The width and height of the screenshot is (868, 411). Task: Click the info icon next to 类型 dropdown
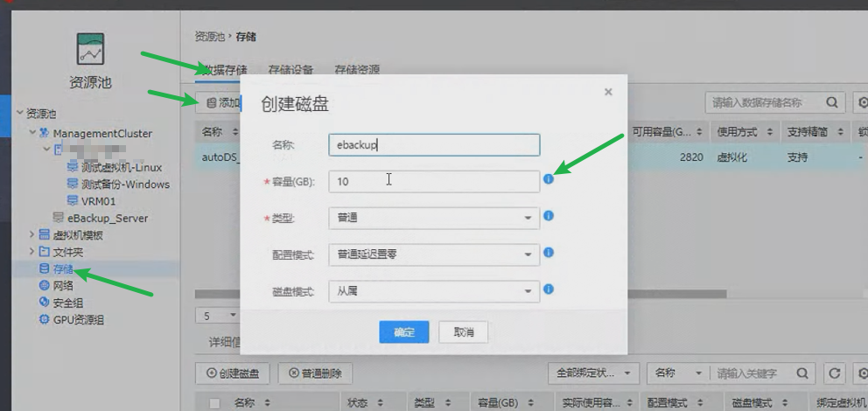(549, 216)
